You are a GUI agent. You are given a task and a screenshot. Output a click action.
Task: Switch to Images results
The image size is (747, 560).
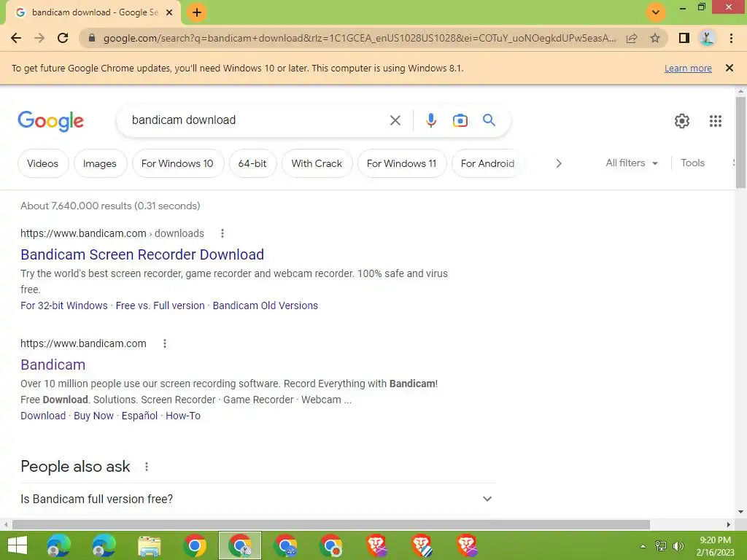[x=99, y=163]
